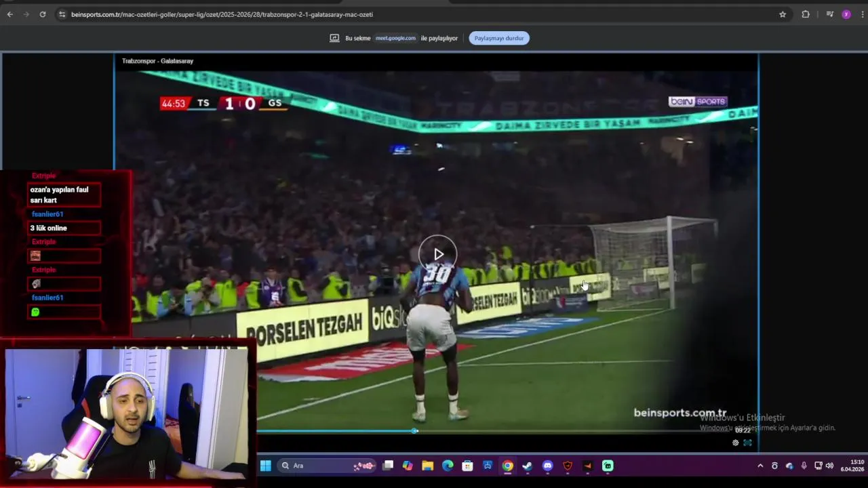
Task: Show hidden system tray icons
Action: pyautogui.click(x=760, y=466)
